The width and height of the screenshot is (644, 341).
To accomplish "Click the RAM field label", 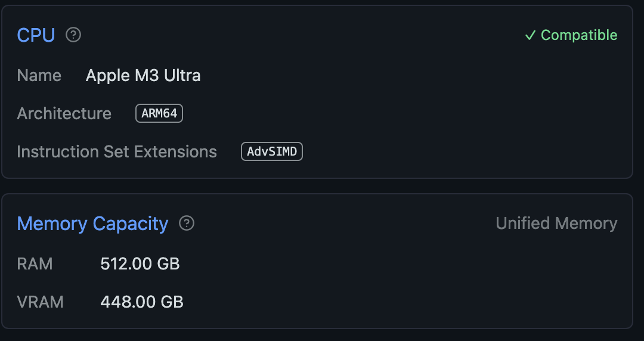I will [x=35, y=263].
